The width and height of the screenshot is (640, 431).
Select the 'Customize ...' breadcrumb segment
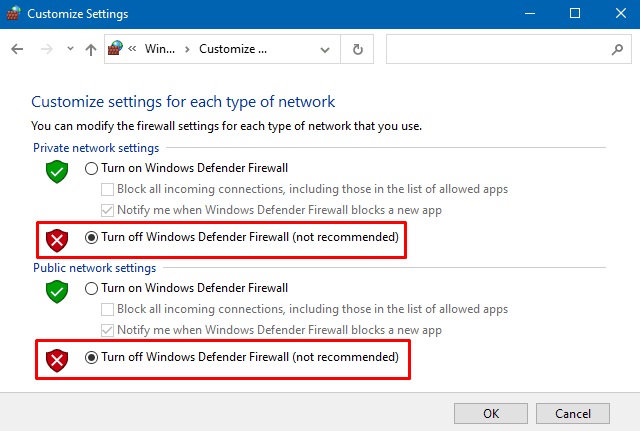pos(233,49)
